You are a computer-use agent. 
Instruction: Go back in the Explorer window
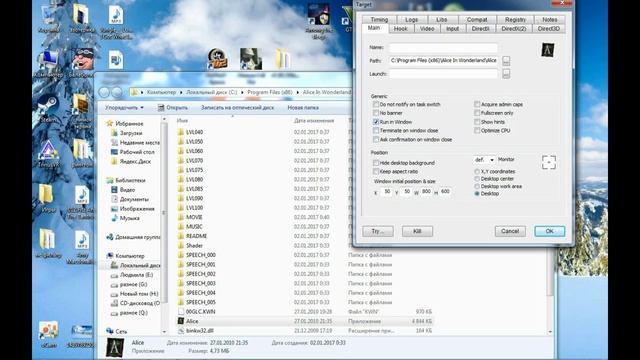coord(104,92)
